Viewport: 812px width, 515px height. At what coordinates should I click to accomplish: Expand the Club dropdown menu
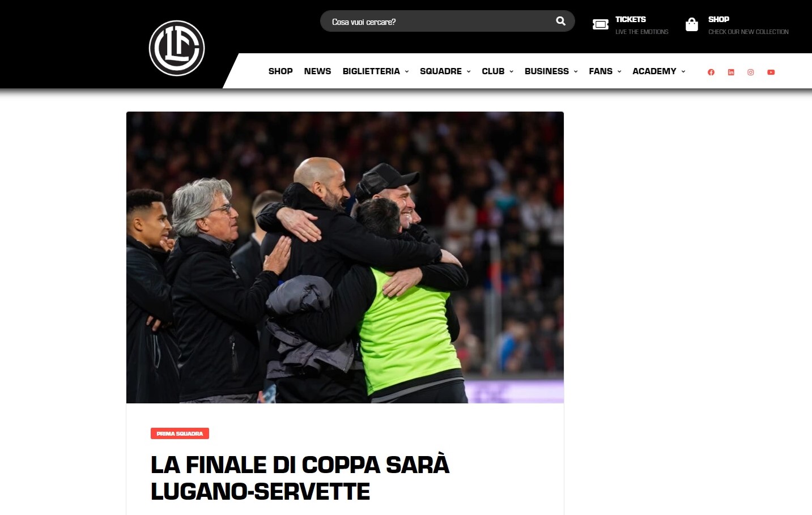coord(498,71)
